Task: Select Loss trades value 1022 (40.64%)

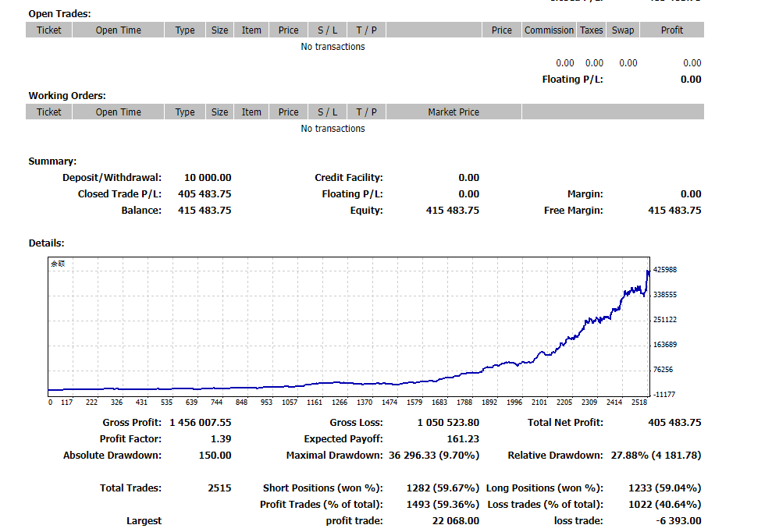Action: pos(664,504)
